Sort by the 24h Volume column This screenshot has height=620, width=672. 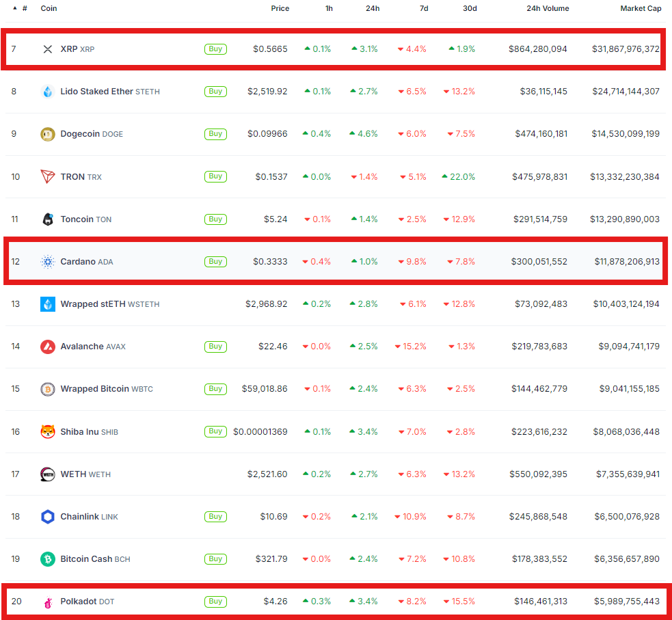tap(548, 8)
